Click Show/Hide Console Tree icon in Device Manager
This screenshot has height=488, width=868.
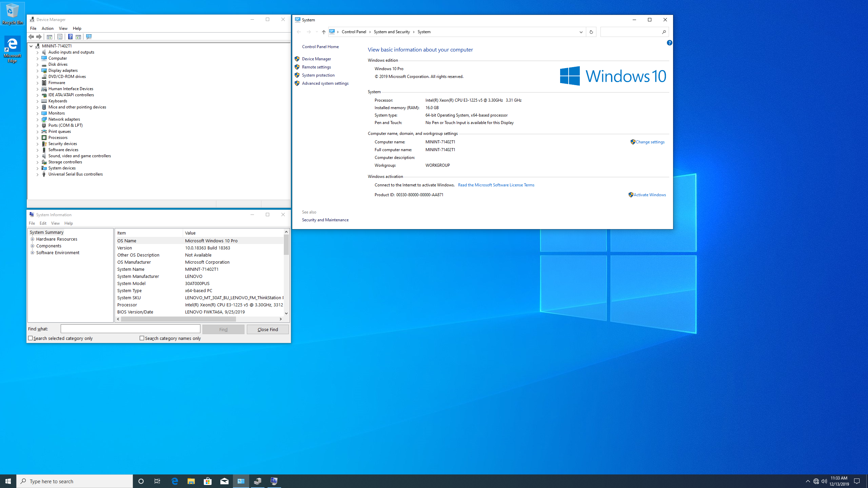[x=50, y=37]
